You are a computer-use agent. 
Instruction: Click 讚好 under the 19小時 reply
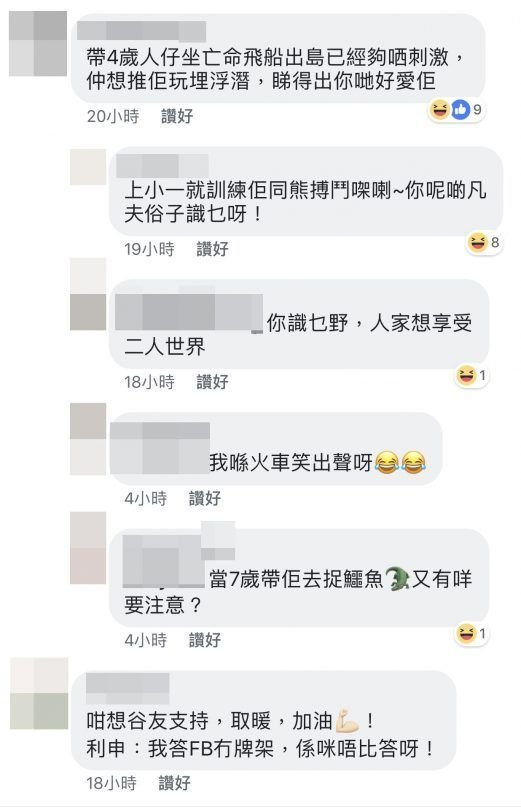[x=212, y=249]
